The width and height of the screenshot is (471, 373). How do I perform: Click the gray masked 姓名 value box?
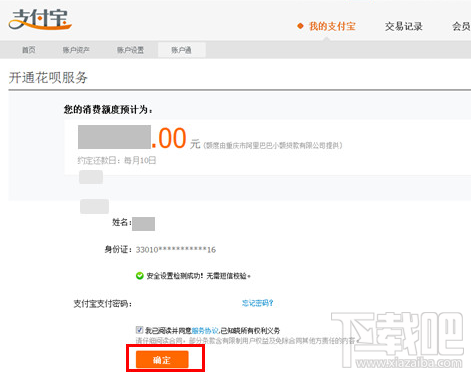click(x=143, y=224)
